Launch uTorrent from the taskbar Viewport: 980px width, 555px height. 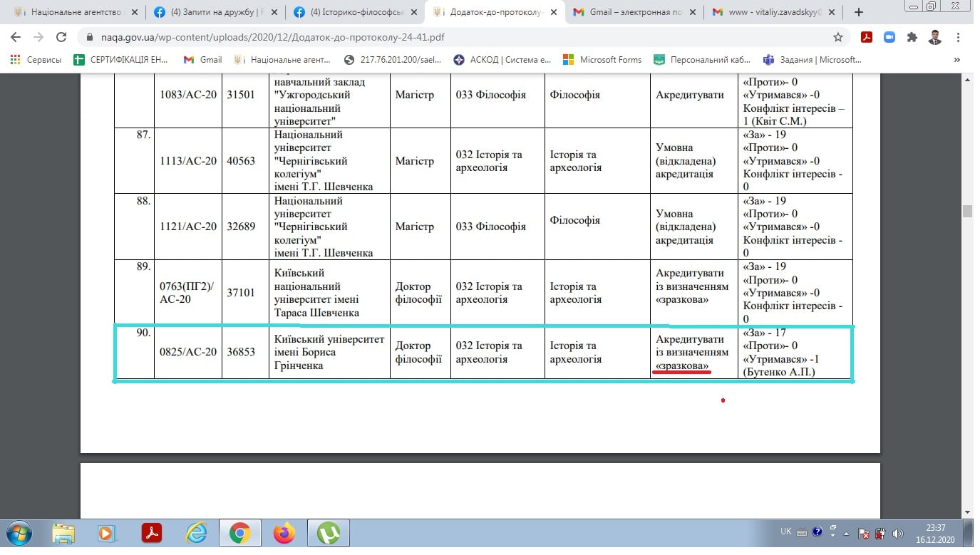[x=328, y=533]
